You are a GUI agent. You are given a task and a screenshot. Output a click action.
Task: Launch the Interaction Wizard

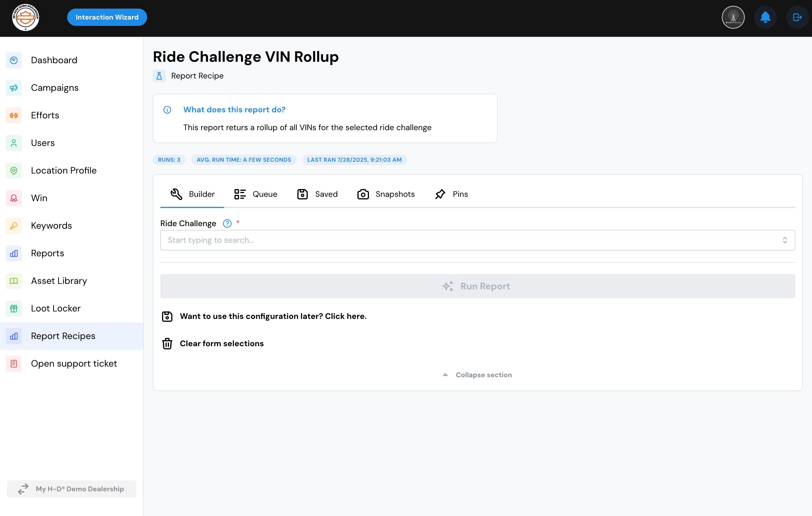tap(107, 17)
